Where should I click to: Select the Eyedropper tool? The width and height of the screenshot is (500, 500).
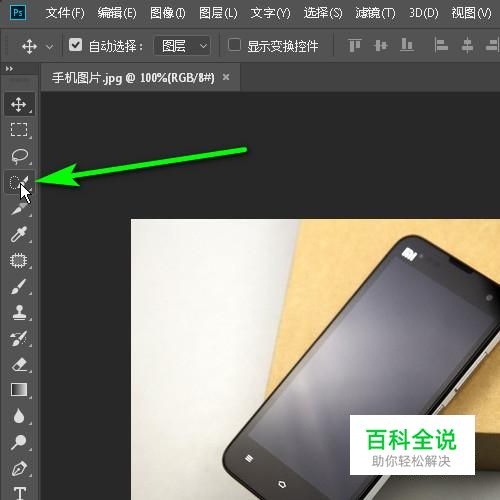[19, 234]
